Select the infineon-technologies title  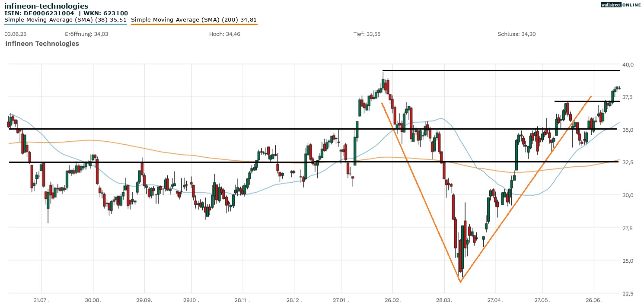pos(46,6)
